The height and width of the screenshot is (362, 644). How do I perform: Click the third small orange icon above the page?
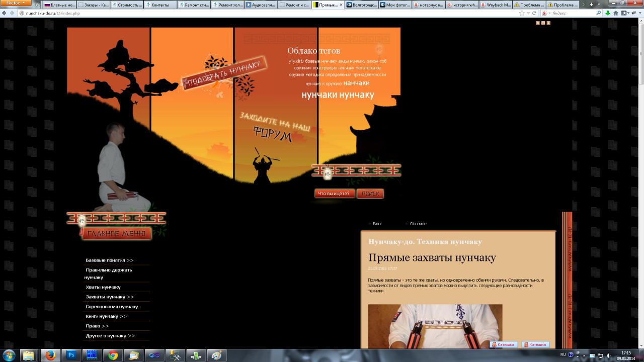click(548, 23)
